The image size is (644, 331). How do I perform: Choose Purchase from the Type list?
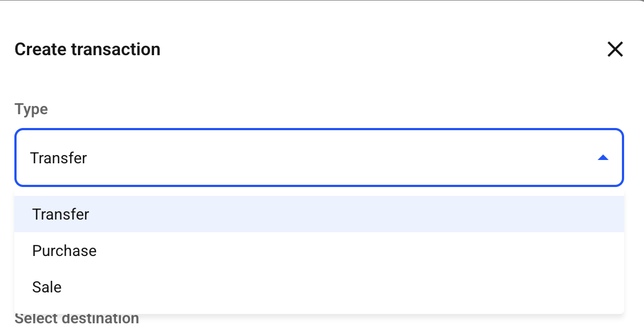[319, 250]
